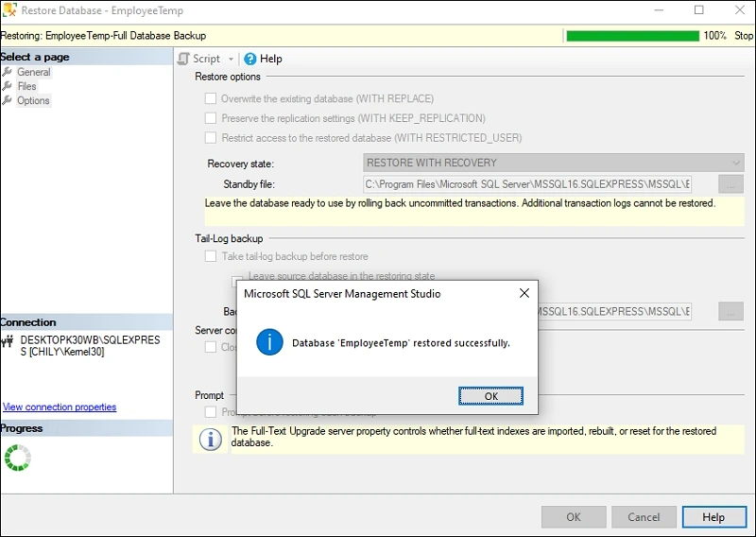
Task: Click the bottom Cancel button
Action: point(644,517)
